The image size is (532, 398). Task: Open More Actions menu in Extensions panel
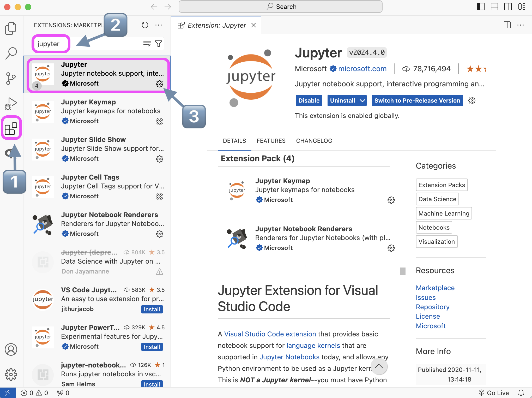click(x=159, y=25)
